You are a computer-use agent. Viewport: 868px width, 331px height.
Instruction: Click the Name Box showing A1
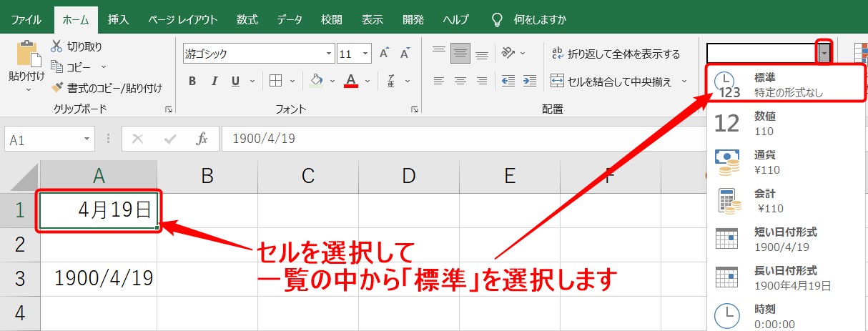point(49,139)
